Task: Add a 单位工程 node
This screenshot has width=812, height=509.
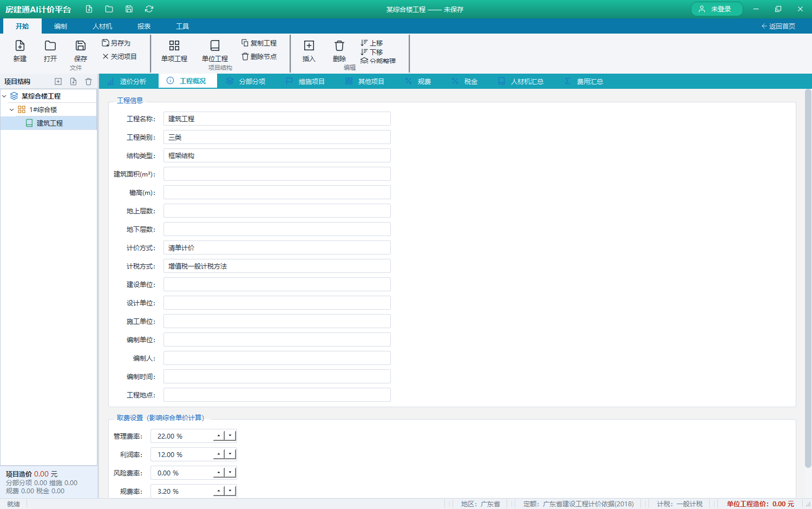Action: (x=215, y=51)
